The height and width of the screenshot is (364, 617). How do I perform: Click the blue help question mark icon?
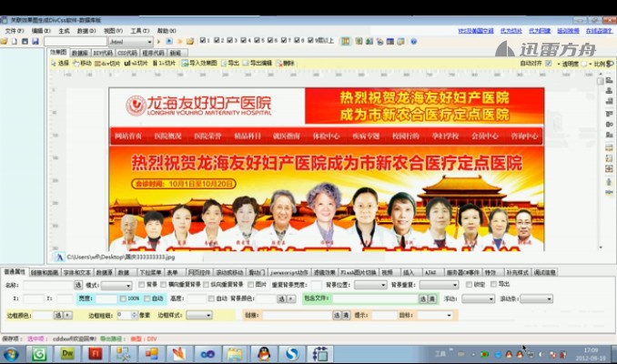pos(413,41)
